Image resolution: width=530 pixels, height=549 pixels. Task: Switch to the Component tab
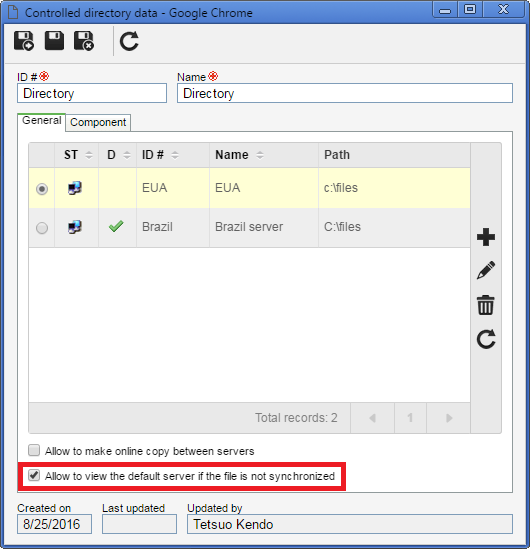click(x=98, y=122)
